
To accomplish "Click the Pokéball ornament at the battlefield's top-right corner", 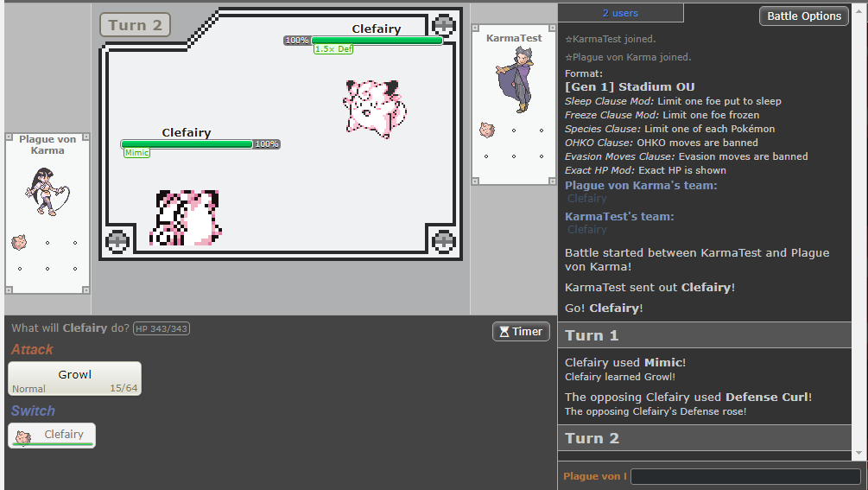I will [443, 25].
